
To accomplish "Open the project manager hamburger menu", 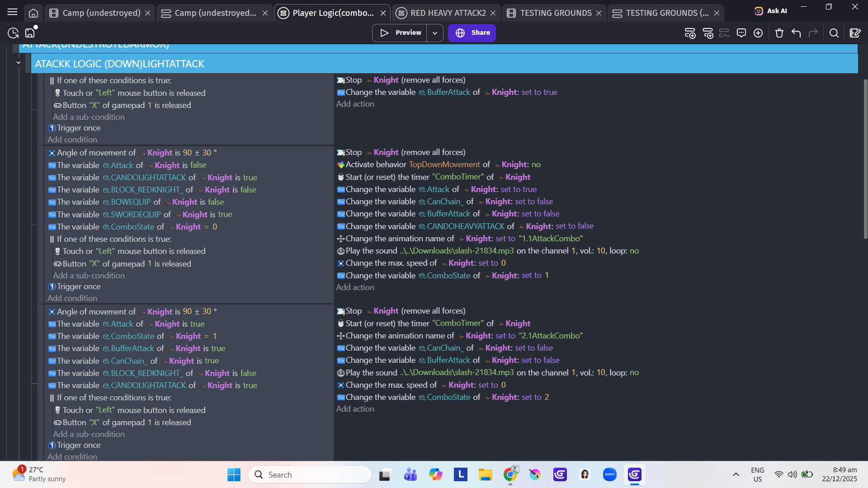I will click(12, 12).
